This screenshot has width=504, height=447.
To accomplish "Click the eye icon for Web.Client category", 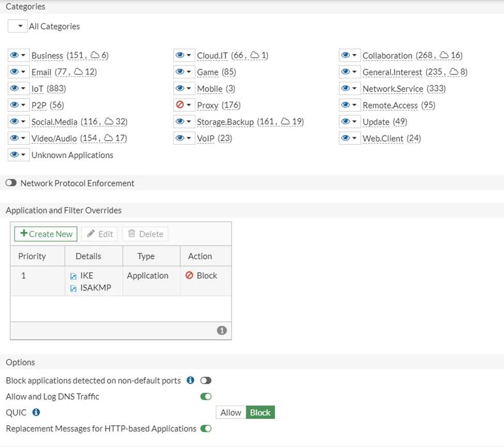I will click(x=345, y=138).
